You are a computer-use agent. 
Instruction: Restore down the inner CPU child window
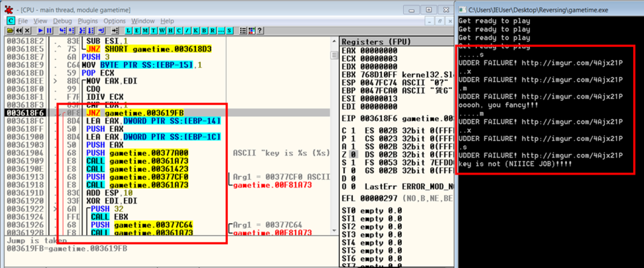click(x=440, y=21)
